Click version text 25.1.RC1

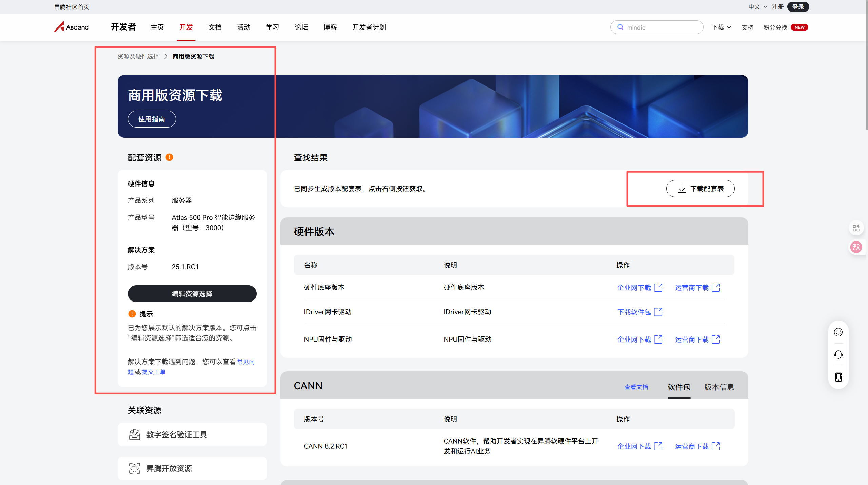(185, 267)
